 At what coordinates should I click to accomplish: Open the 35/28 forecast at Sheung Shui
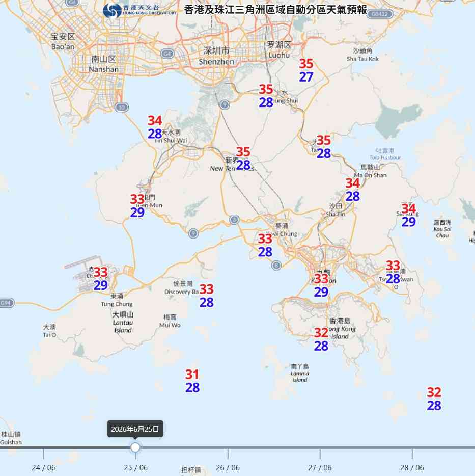(x=266, y=96)
